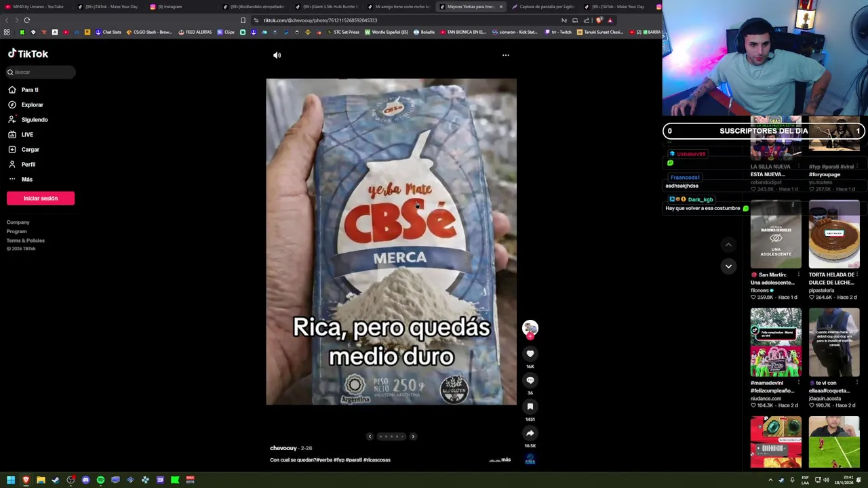Click the Brave browser taskbar icon
The image size is (868, 488).
26,480
